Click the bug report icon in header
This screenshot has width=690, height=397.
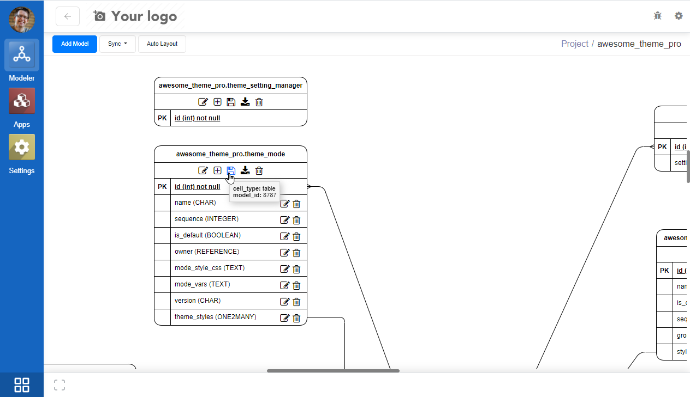[657, 16]
